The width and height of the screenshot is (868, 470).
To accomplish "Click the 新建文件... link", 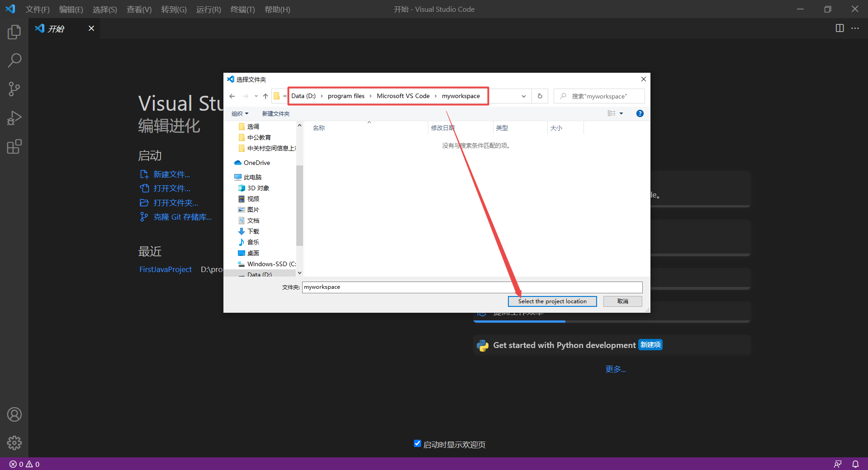I will point(171,174).
